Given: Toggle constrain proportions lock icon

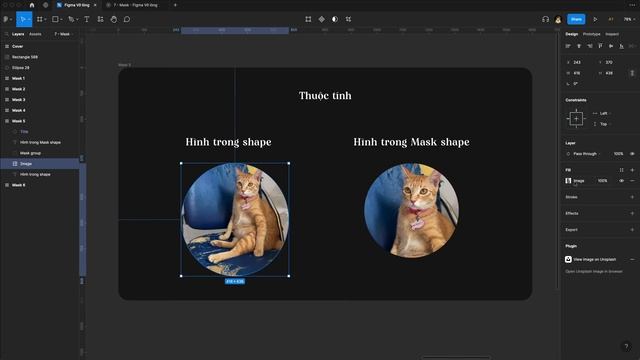Looking at the screenshot, I should (632, 73).
